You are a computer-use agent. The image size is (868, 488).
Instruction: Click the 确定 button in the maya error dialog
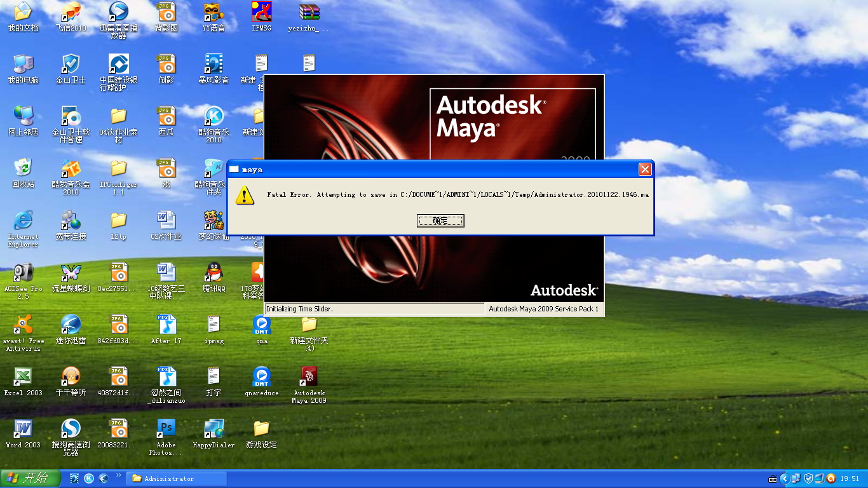click(440, 220)
